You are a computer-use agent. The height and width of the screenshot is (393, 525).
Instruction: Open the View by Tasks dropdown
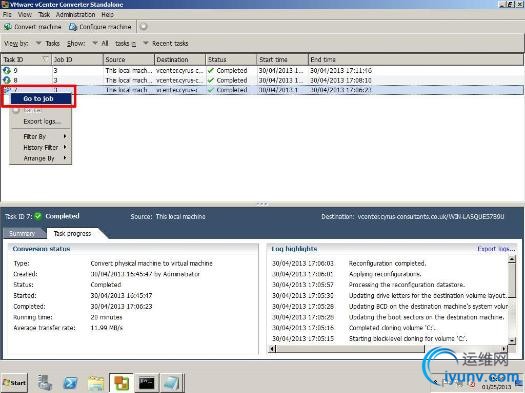tap(48, 44)
